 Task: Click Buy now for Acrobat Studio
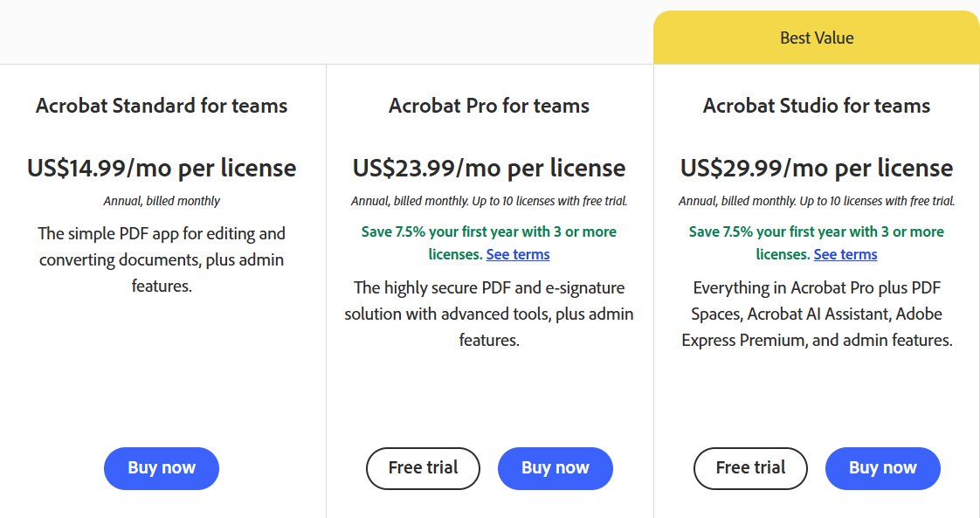(x=882, y=468)
